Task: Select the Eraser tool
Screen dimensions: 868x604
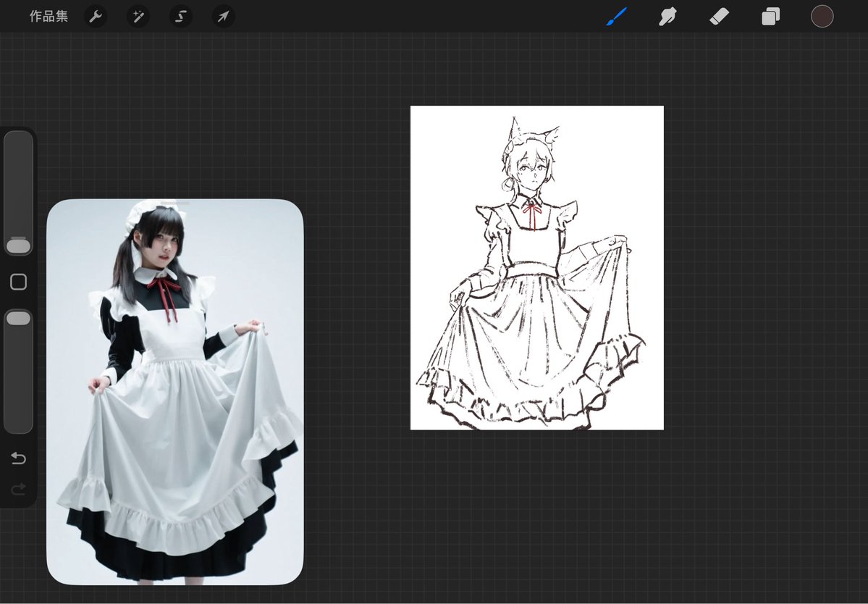Action: pos(719,17)
